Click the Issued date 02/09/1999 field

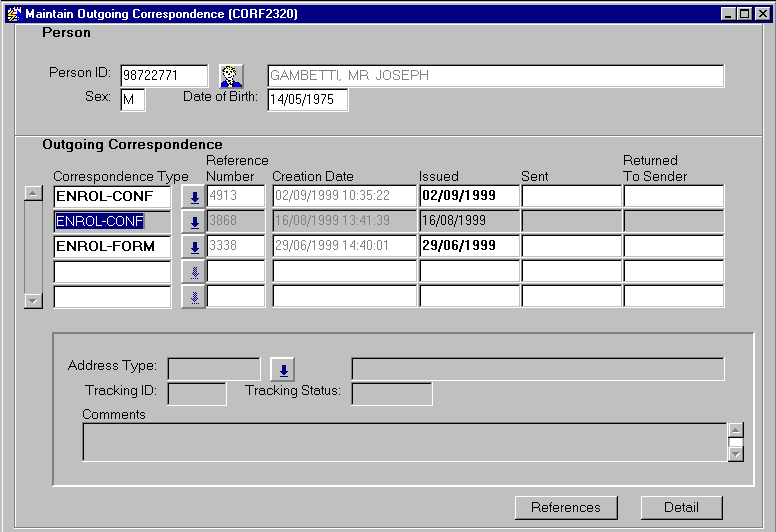468,196
